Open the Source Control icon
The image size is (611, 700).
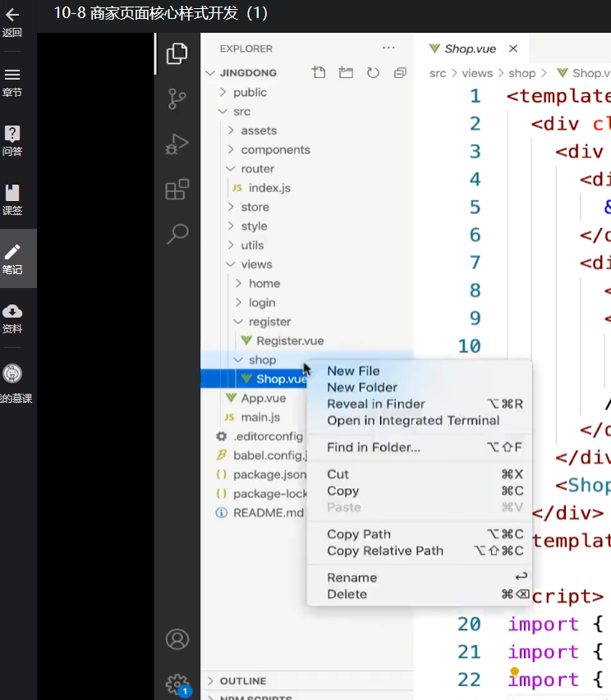tap(177, 99)
